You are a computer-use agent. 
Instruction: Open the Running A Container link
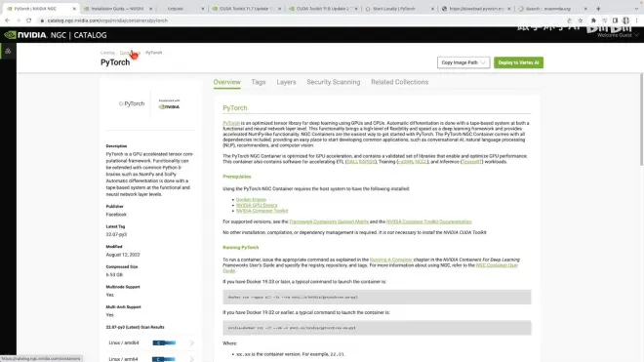point(391,260)
